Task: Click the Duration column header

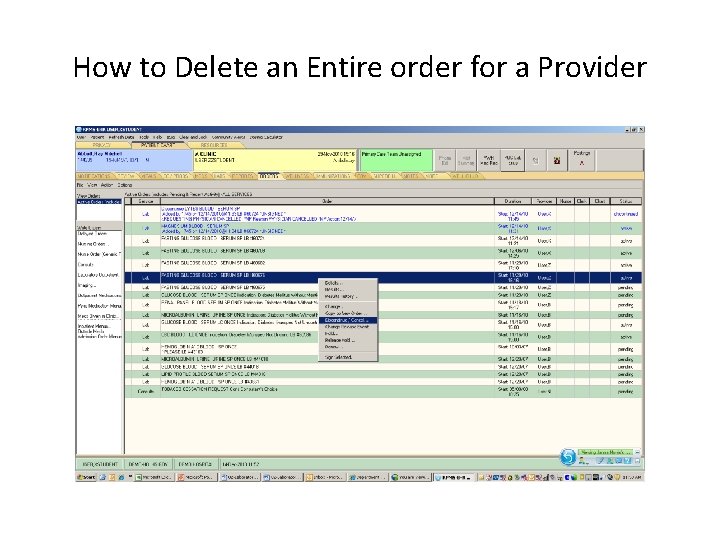Action: pyautogui.click(x=513, y=201)
